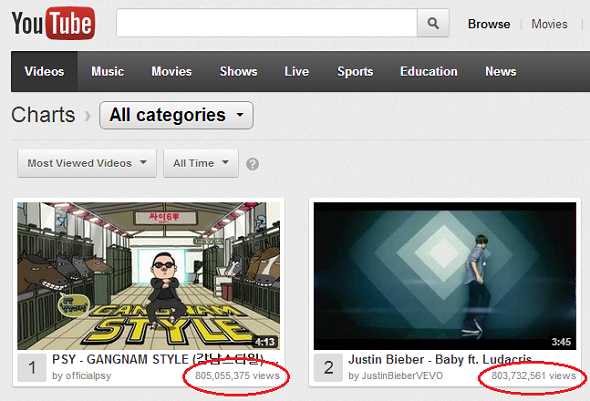The height and width of the screenshot is (401, 590).
Task: Click the rank 2 number badge
Action: [x=328, y=368]
